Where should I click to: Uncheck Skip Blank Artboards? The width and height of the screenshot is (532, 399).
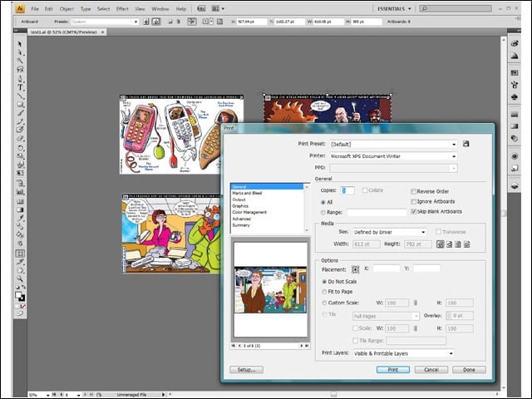pyautogui.click(x=413, y=211)
